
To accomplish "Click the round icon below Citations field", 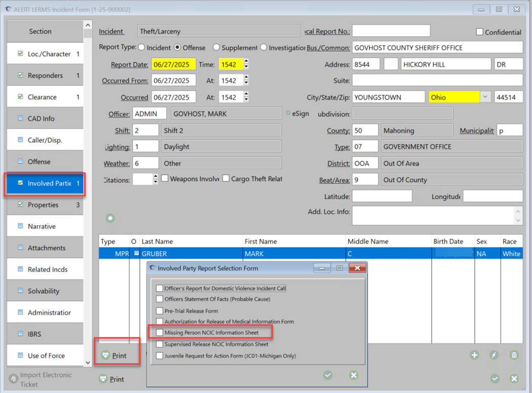I will tap(110, 218).
